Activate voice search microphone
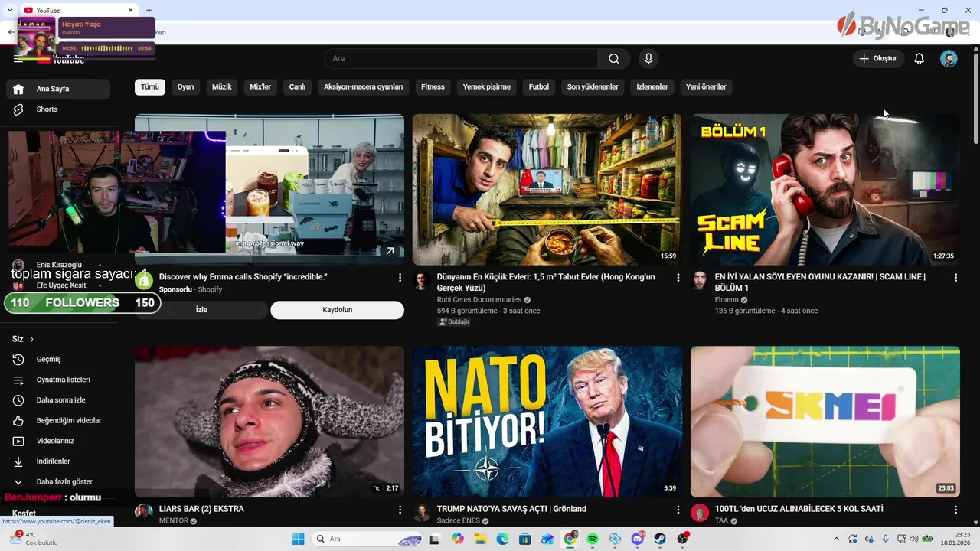The height and width of the screenshot is (551, 980). click(648, 59)
